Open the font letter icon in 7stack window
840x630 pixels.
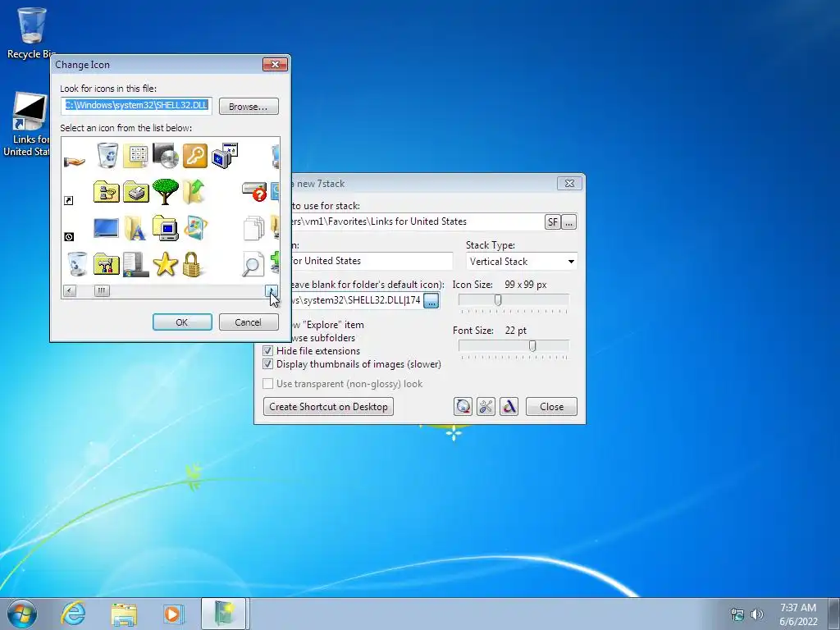tap(509, 407)
